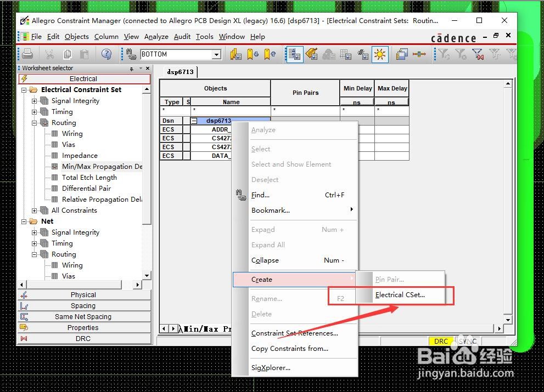
Task: Select Collapse in context menu
Action: point(294,260)
